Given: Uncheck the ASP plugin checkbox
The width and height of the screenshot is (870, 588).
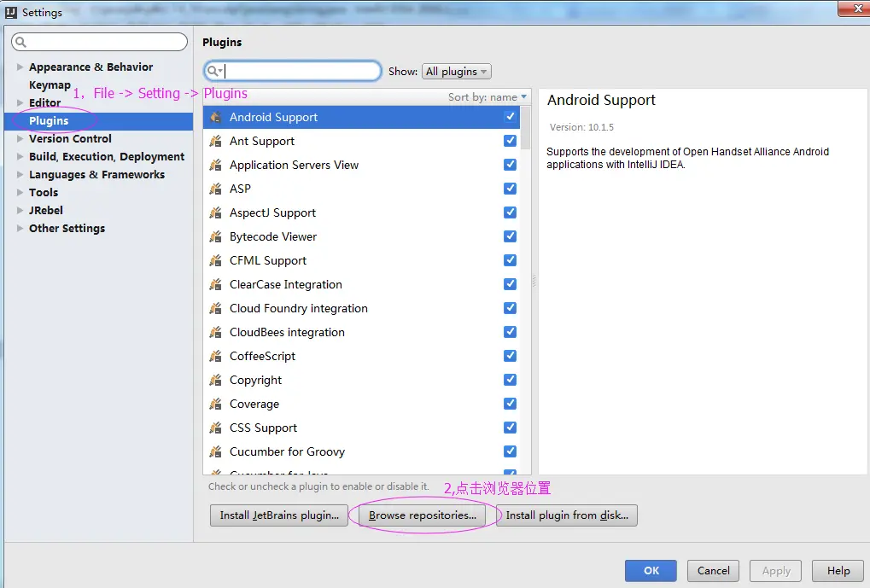Looking at the screenshot, I should [510, 188].
